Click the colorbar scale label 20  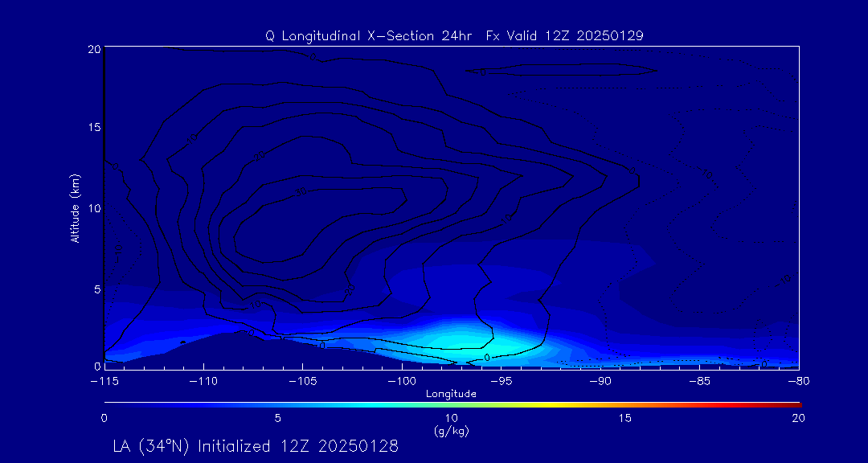click(x=798, y=420)
